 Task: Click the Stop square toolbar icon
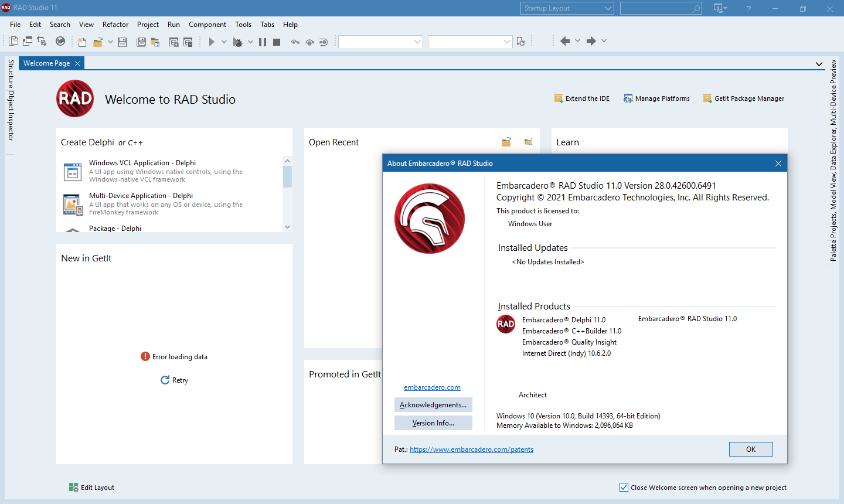click(x=277, y=42)
